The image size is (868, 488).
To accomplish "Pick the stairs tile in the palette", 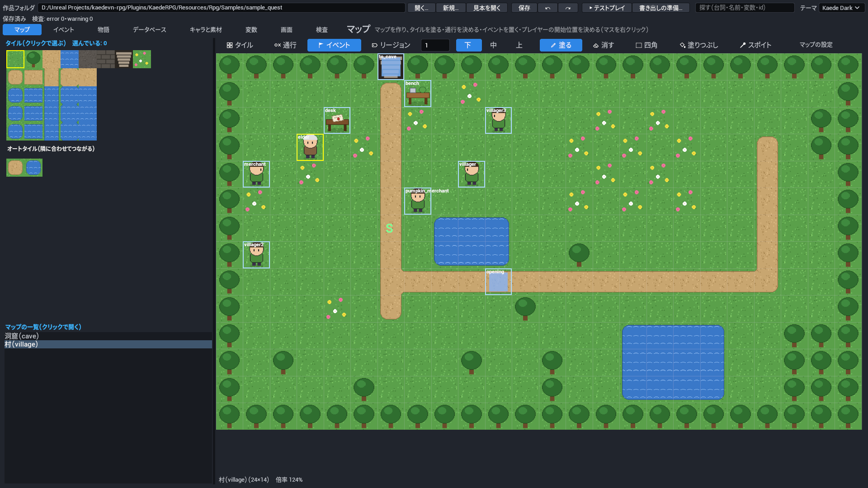I will pos(124,59).
